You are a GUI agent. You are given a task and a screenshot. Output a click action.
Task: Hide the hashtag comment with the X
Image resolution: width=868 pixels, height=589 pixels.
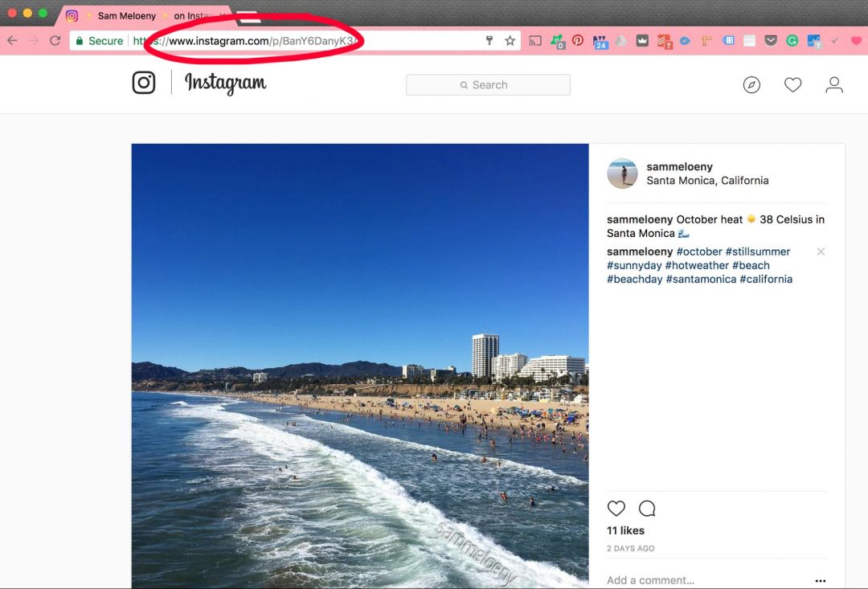tap(821, 252)
